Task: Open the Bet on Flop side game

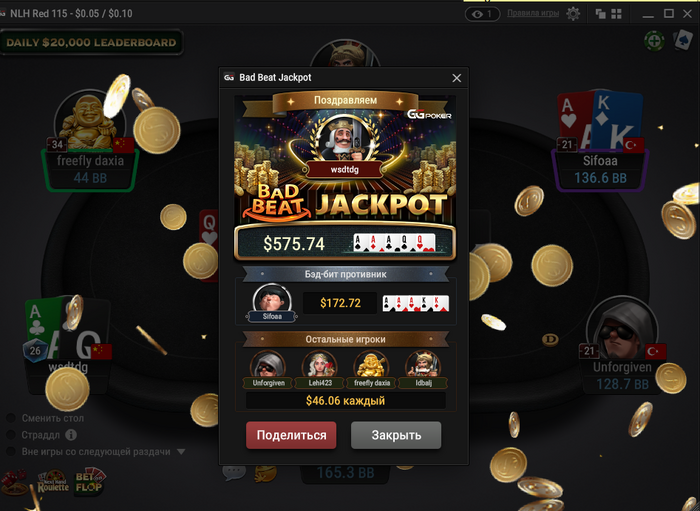Action: point(89,481)
